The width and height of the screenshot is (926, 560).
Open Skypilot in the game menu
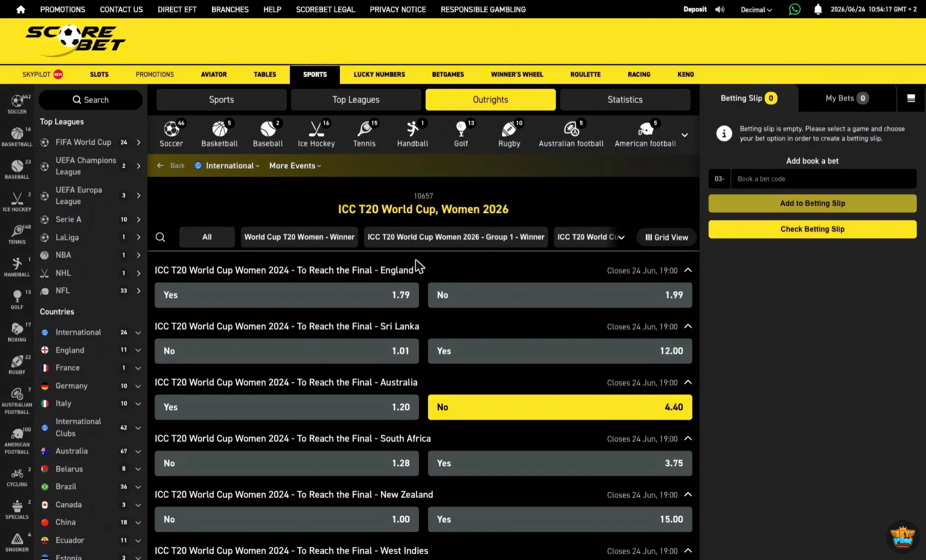[x=42, y=74]
